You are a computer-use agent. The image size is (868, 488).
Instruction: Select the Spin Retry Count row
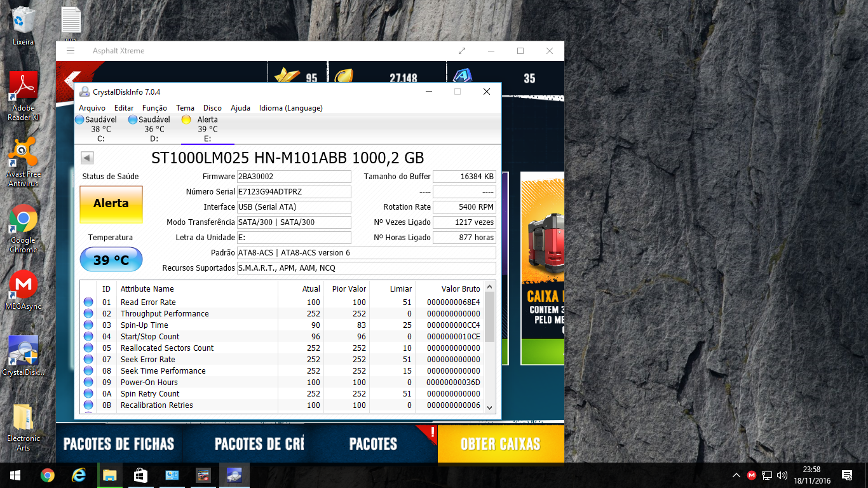pyautogui.click(x=282, y=394)
